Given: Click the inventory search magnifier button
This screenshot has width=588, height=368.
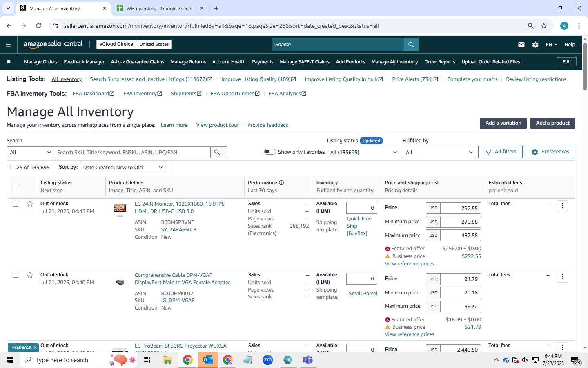Looking at the screenshot, I should [218, 152].
